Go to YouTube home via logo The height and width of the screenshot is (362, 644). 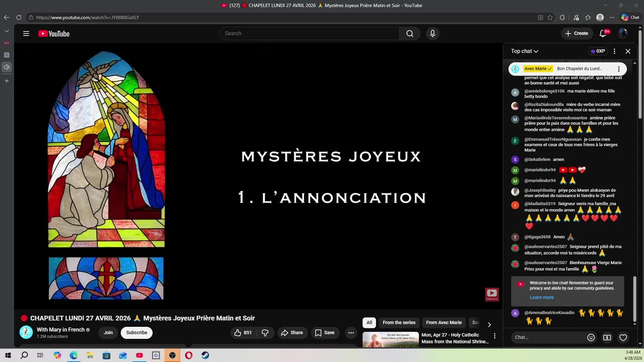tap(54, 34)
